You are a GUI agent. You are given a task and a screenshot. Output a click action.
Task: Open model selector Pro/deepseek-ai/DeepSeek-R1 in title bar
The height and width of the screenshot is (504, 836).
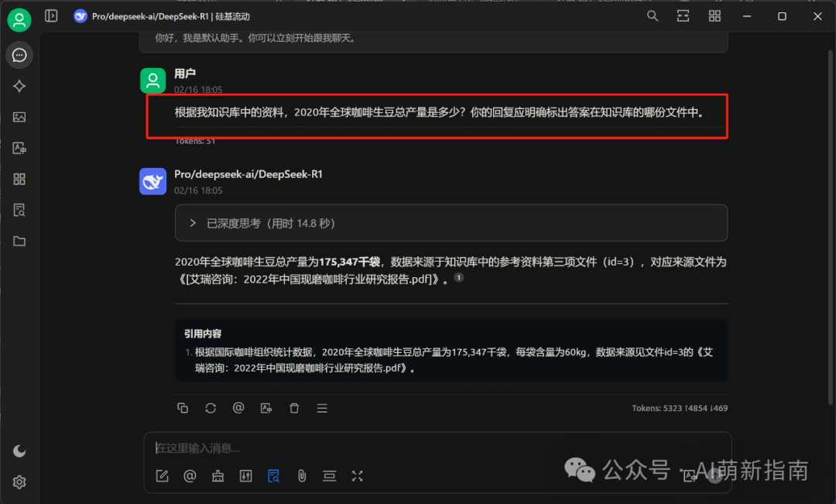(x=162, y=16)
